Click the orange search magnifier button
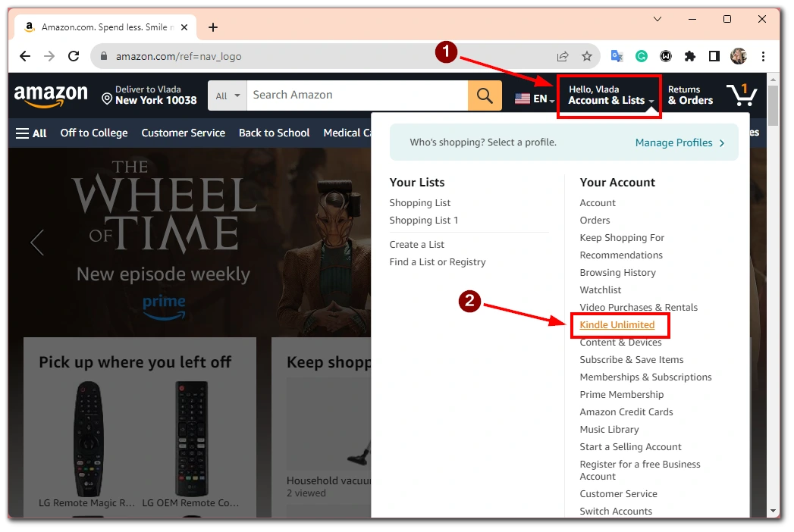 pyautogui.click(x=485, y=95)
